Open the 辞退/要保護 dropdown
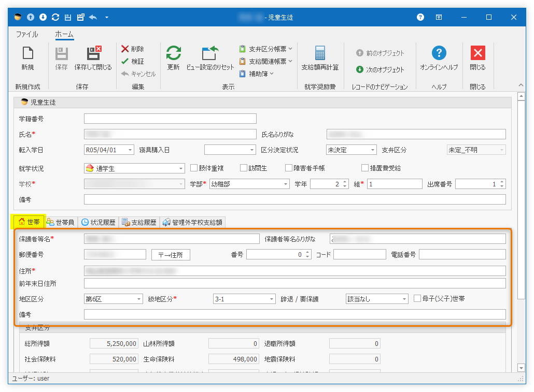The height and width of the screenshot is (392, 534). 404,299
